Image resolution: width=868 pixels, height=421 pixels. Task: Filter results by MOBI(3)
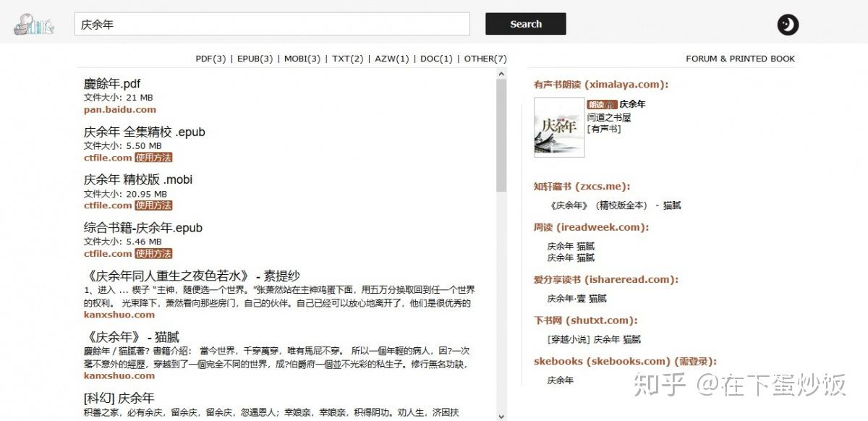point(302,59)
